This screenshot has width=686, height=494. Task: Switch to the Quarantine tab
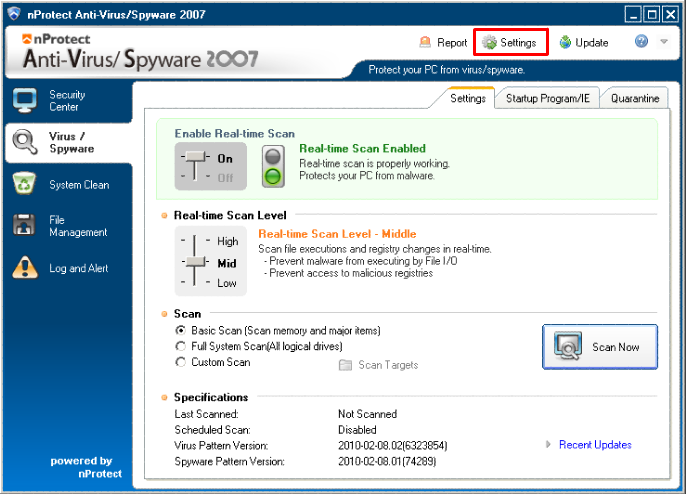click(x=635, y=98)
